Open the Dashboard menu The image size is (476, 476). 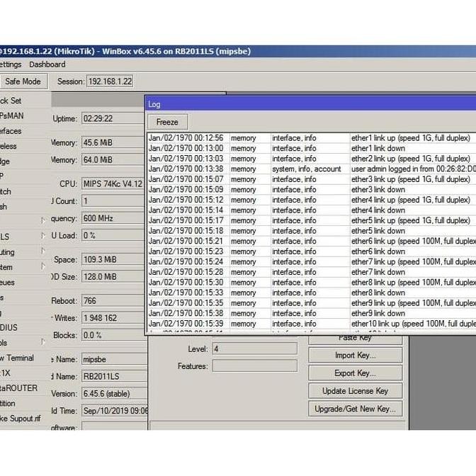click(47, 64)
